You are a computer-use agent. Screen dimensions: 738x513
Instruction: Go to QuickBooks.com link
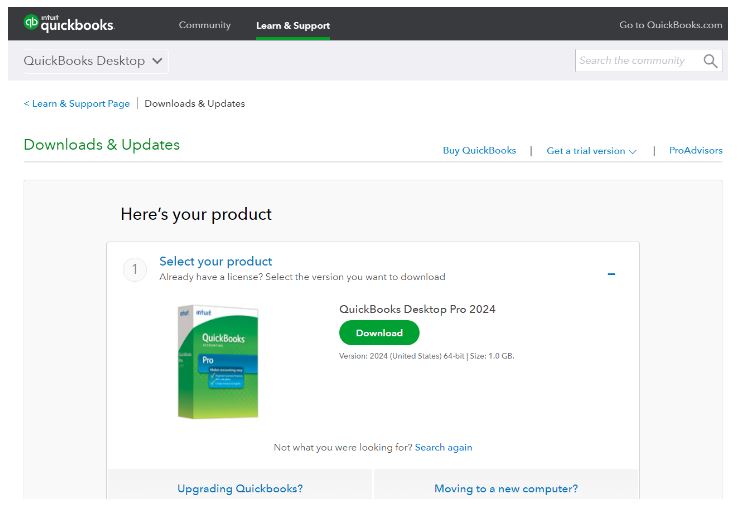tap(670, 25)
